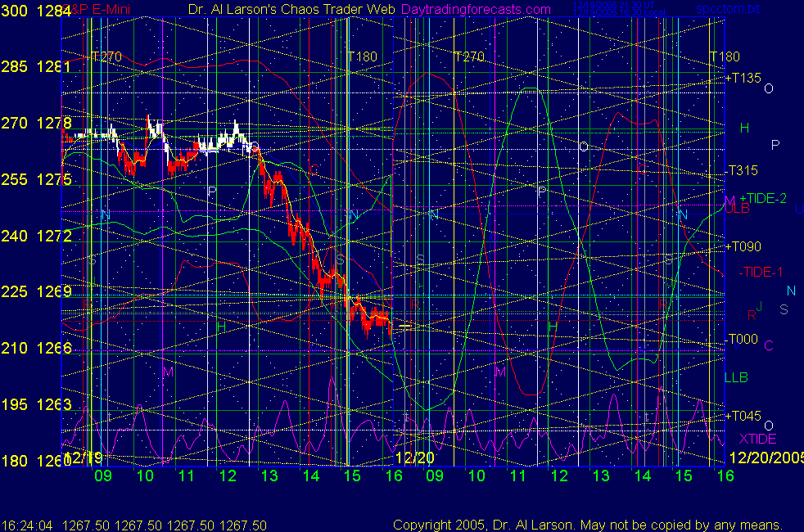Click the magenta C letter beside -T000

tap(769, 346)
